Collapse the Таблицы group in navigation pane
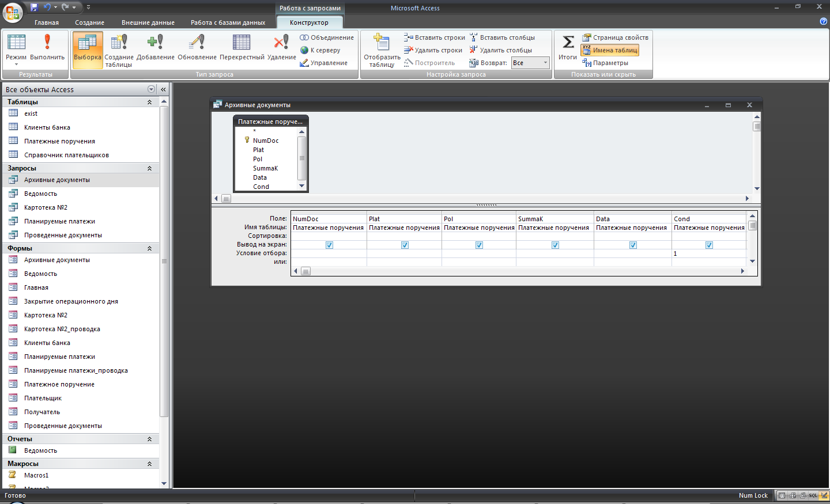 149,102
